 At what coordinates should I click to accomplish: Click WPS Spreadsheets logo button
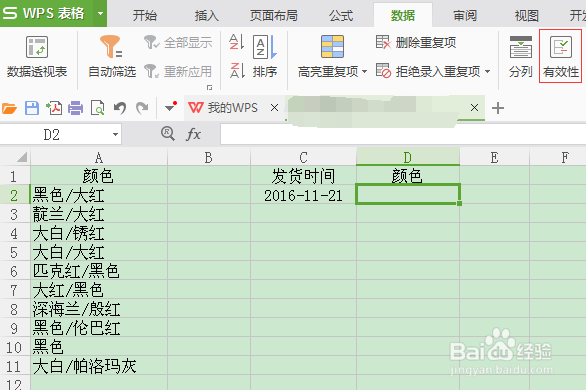[47, 13]
